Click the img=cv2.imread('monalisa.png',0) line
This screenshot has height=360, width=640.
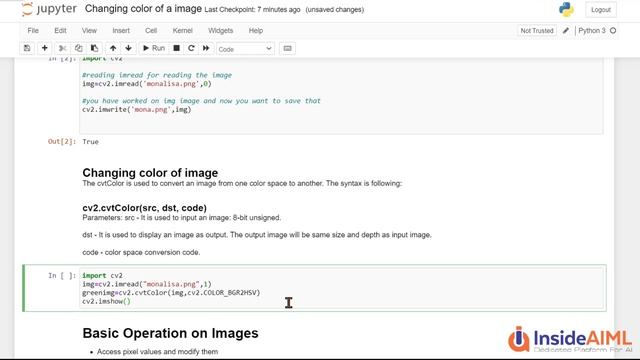pyautogui.click(x=147, y=84)
